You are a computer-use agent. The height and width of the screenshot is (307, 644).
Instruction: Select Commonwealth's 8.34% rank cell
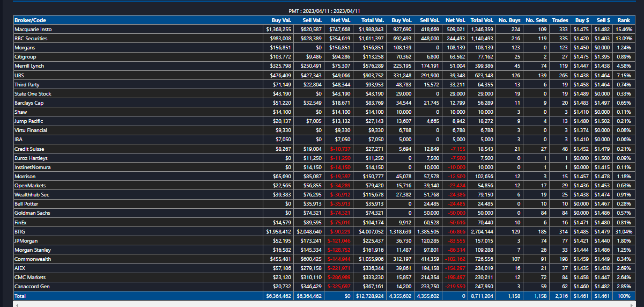pos(625,259)
